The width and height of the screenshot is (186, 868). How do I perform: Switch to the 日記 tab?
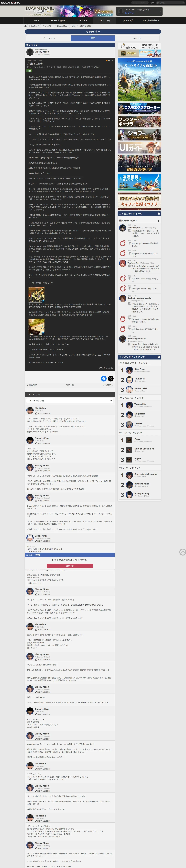(93, 38)
